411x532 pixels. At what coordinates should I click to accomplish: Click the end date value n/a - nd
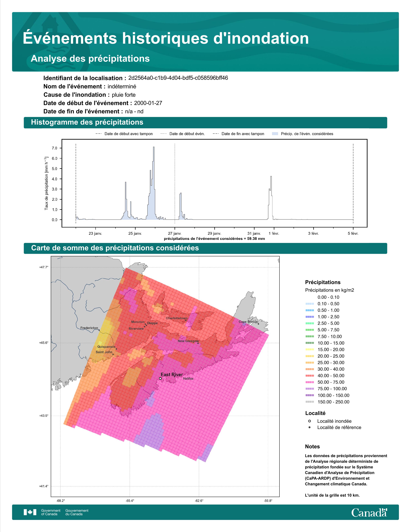point(134,112)
